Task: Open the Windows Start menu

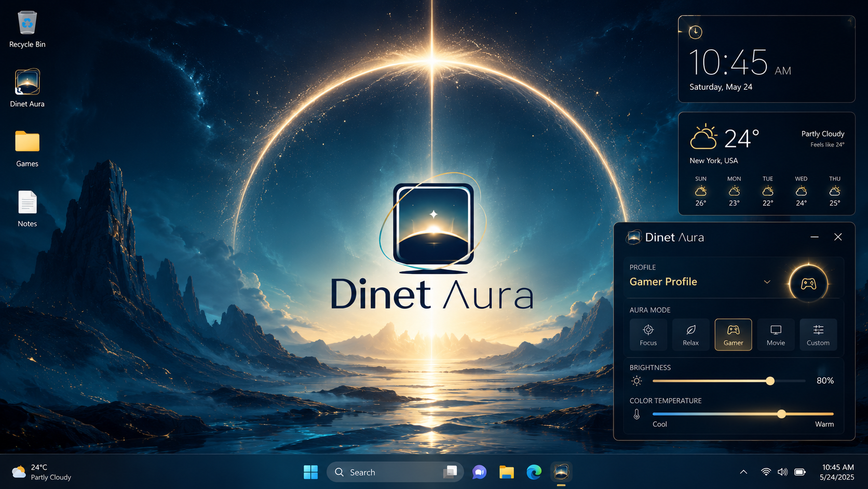Action: [310, 472]
